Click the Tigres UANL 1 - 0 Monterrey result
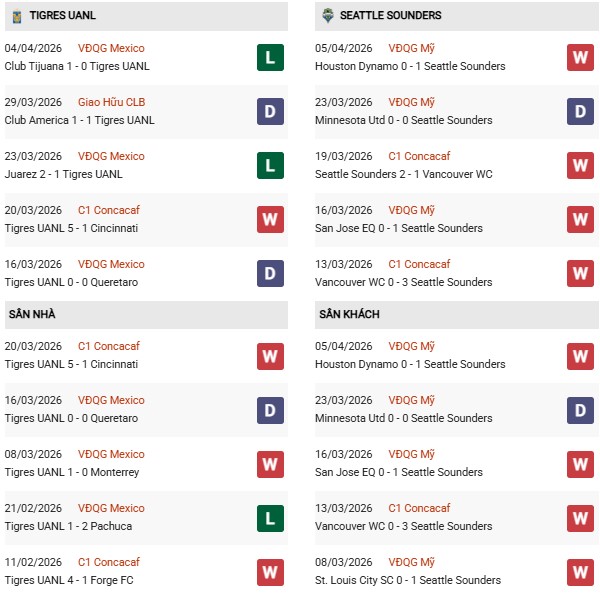Image resolution: width=600 pixels, height=593 pixels. [x=72, y=472]
